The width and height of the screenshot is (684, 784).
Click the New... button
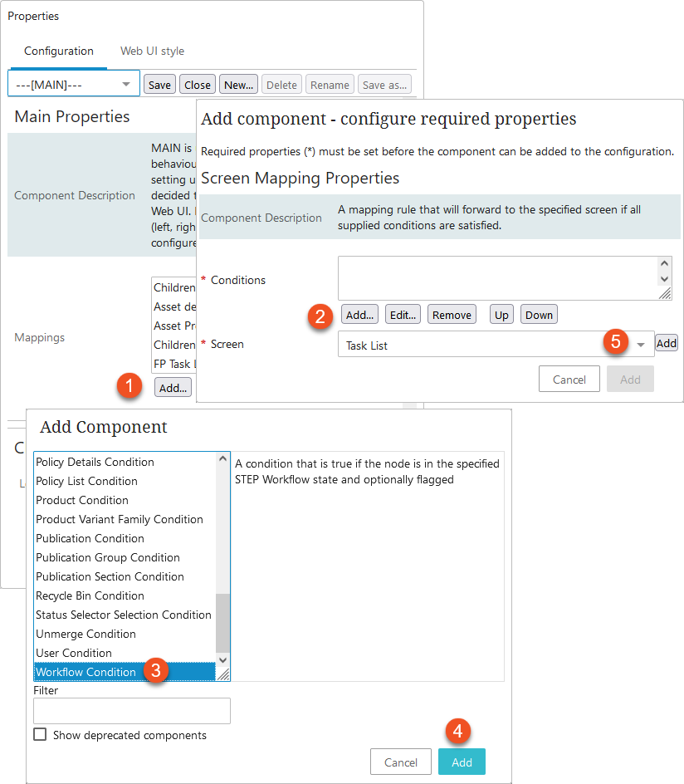coord(238,85)
